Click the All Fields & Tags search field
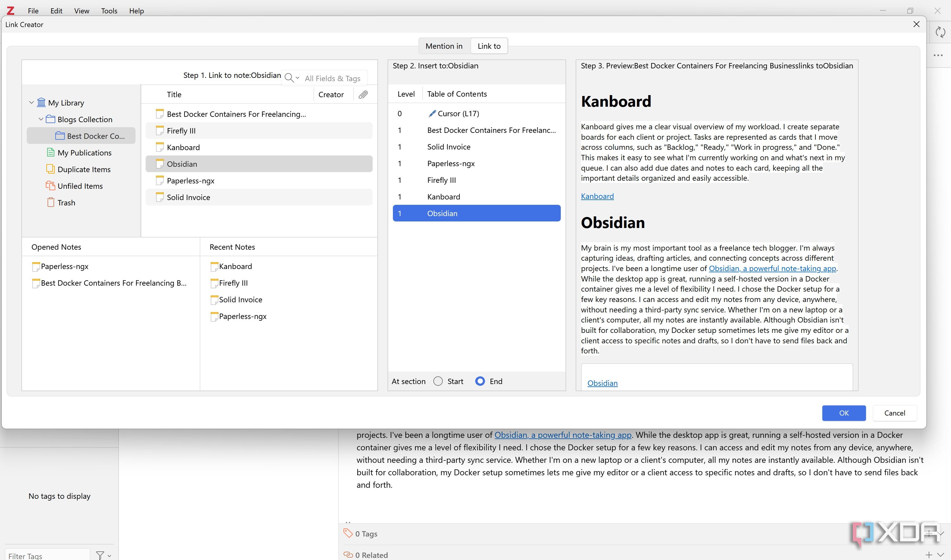This screenshot has height=560, width=951. point(333,78)
